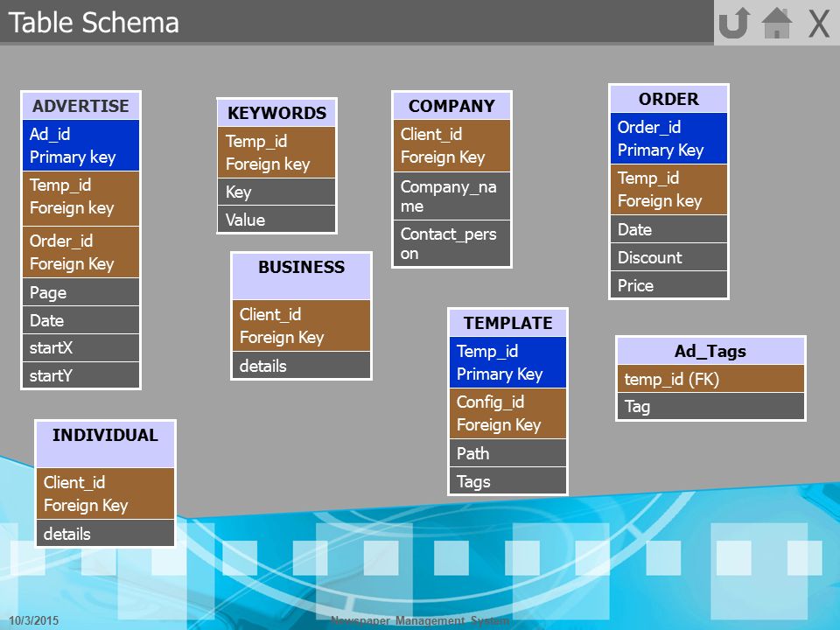Select Config_id Foreign Key cell
840x630 pixels.
tap(507, 413)
